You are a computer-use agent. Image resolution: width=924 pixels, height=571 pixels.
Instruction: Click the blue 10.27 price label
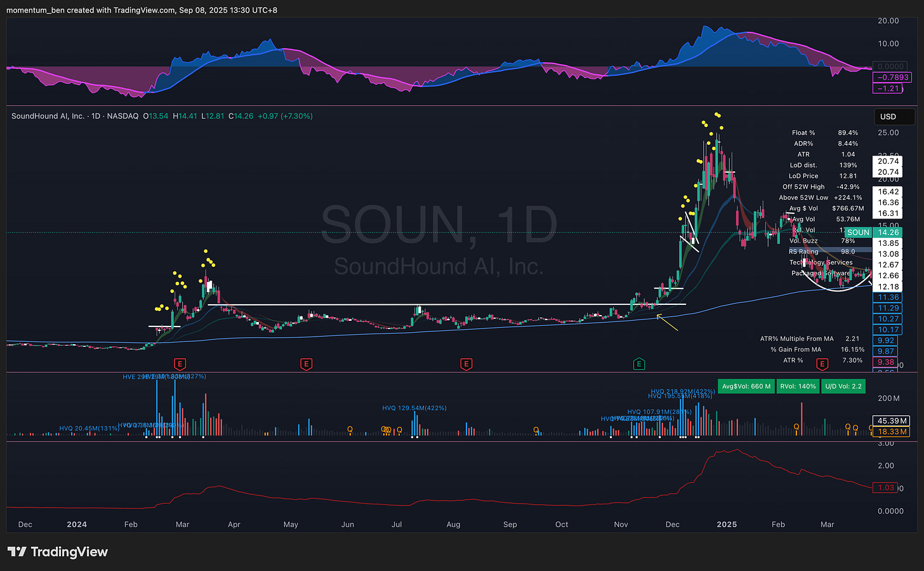click(x=888, y=319)
